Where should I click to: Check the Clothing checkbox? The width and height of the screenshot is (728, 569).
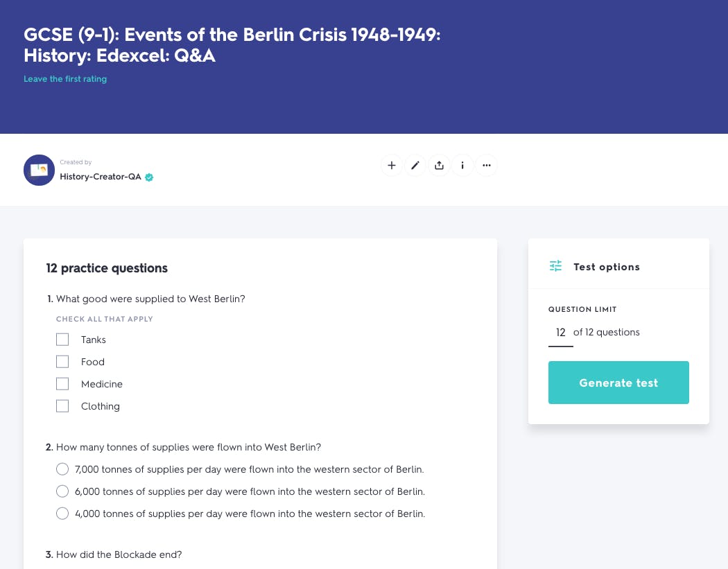tap(62, 405)
